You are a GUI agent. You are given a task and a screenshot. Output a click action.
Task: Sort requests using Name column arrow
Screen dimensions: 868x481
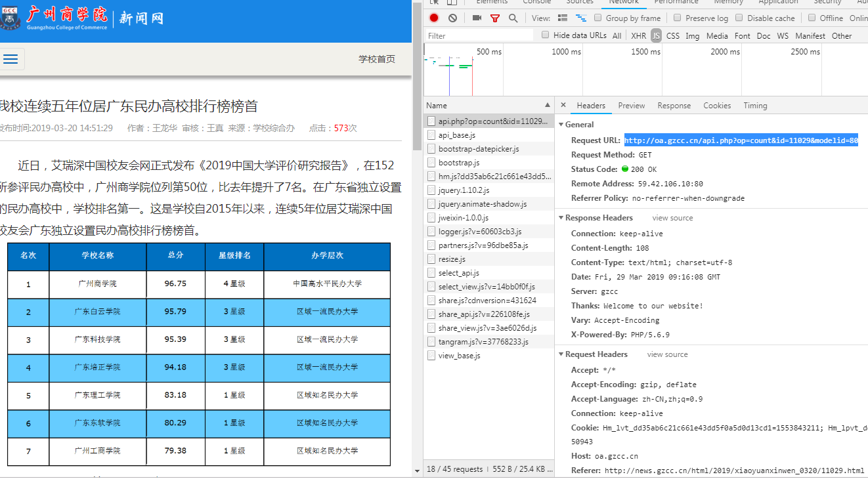[548, 105]
